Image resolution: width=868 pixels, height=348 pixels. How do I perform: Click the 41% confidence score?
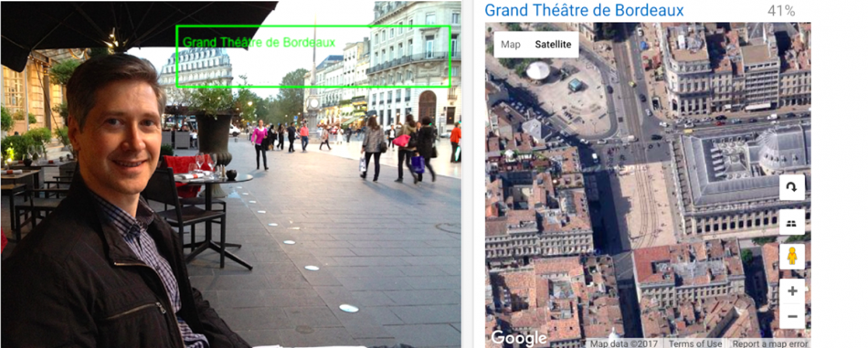pyautogui.click(x=781, y=11)
